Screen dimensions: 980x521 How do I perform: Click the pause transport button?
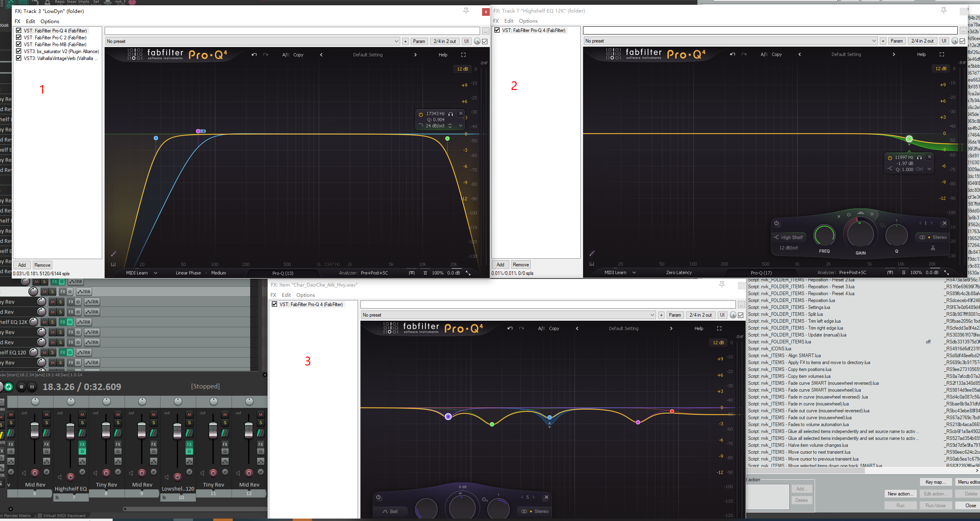(x=32, y=387)
